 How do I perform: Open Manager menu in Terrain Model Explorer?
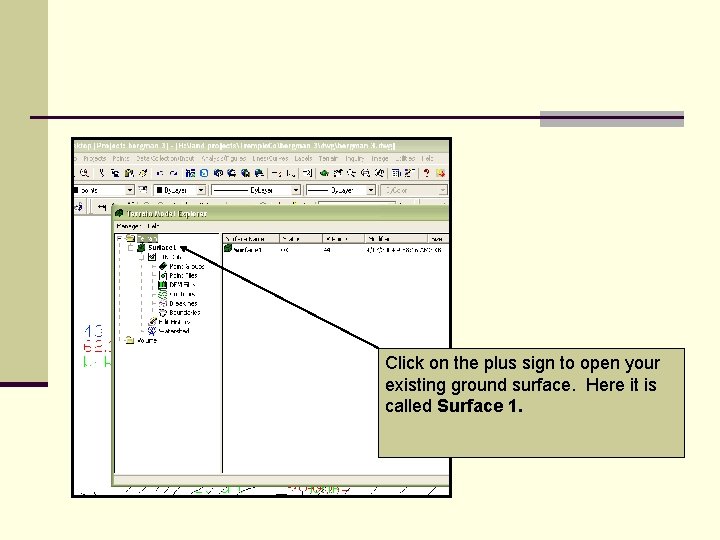(129, 226)
